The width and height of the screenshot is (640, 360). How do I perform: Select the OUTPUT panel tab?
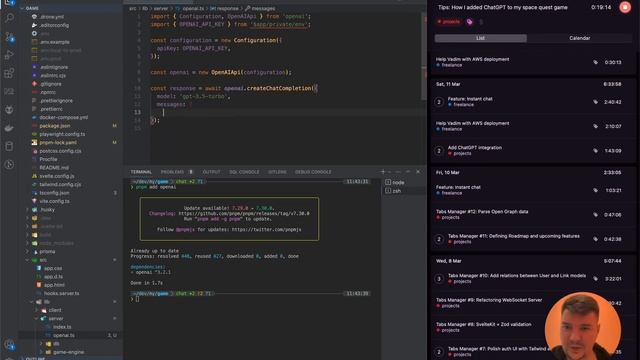[211, 172]
